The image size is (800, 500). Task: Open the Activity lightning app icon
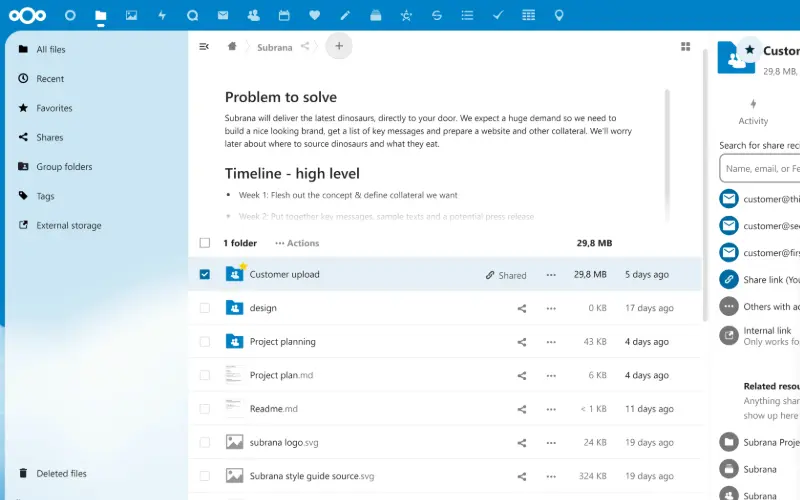[x=162, y=15]
